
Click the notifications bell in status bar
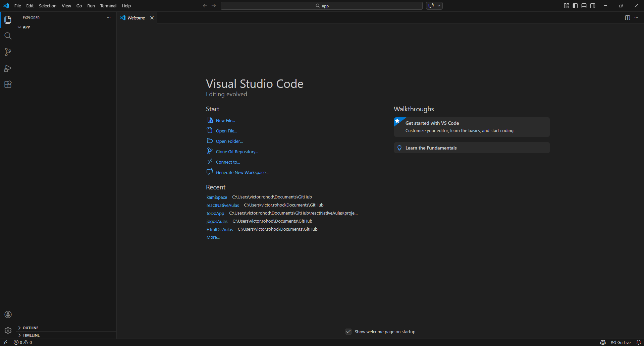639,342
